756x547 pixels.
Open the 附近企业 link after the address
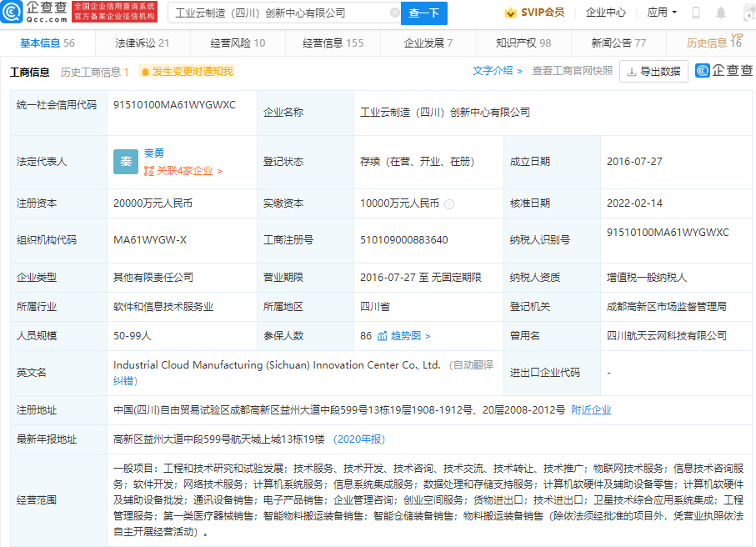click(x=591, y=410)
